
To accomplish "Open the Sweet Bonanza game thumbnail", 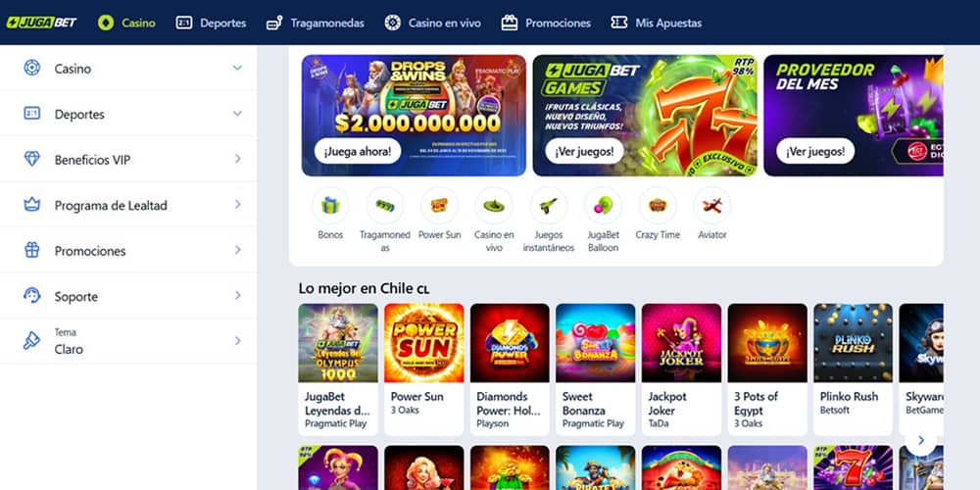I will coord(595,343).
